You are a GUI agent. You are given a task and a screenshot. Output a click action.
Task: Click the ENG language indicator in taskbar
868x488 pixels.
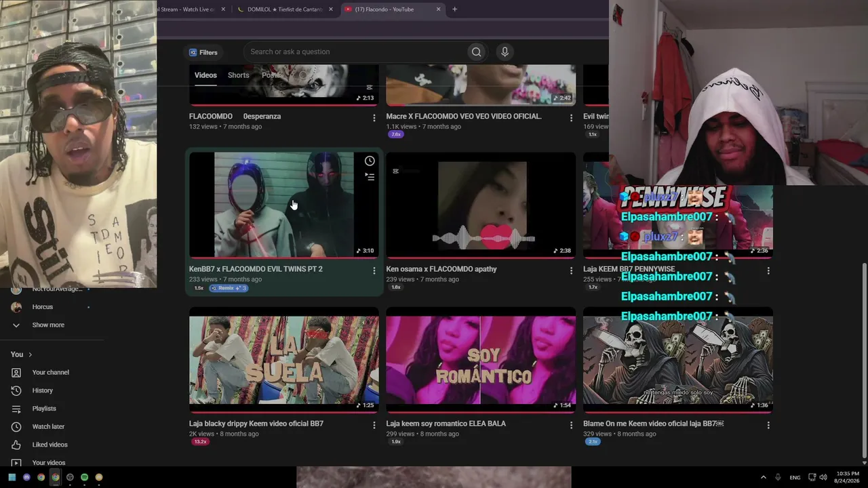click(795, 477)
